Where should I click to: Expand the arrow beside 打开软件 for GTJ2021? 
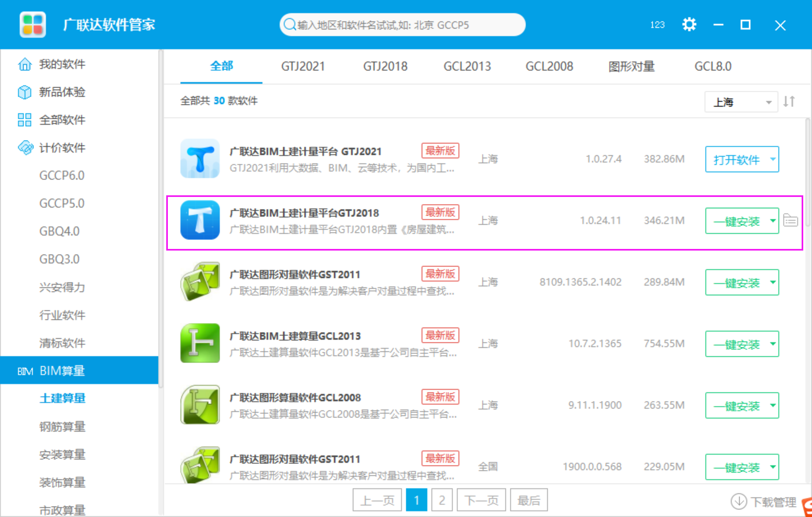[773, 159]
